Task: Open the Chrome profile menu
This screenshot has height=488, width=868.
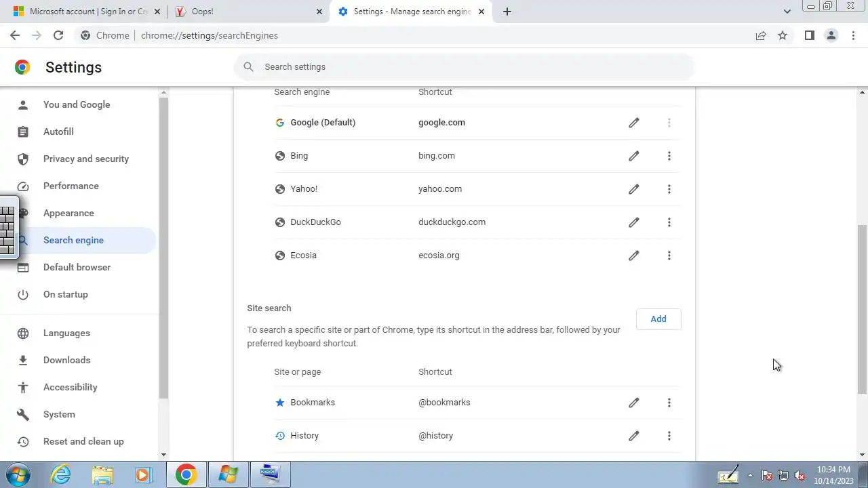Action: (x=831, y=35)
